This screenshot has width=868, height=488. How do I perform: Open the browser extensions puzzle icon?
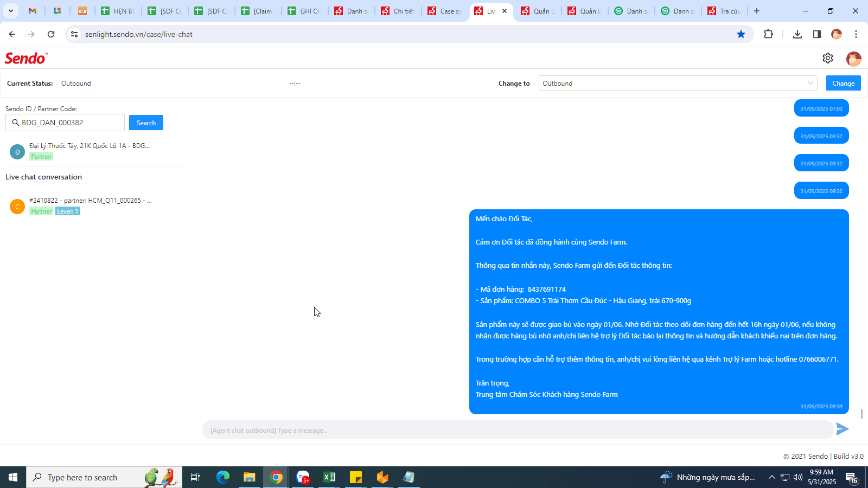(768, 34)
